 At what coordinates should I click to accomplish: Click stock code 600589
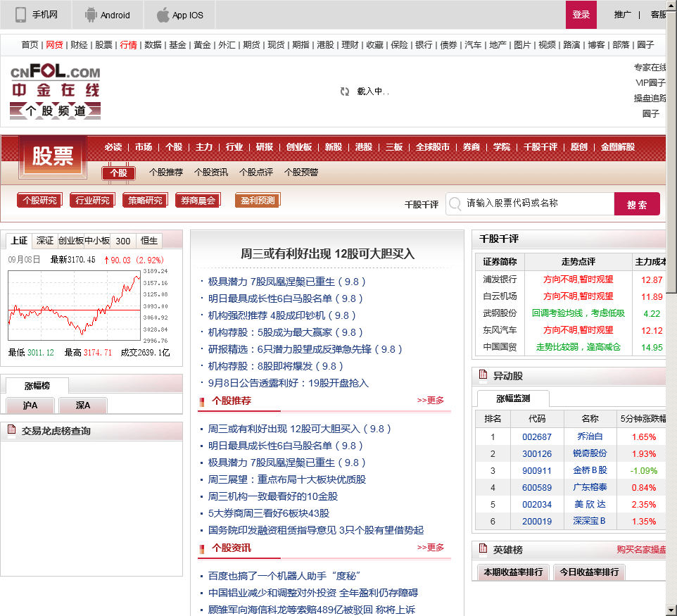537,487
